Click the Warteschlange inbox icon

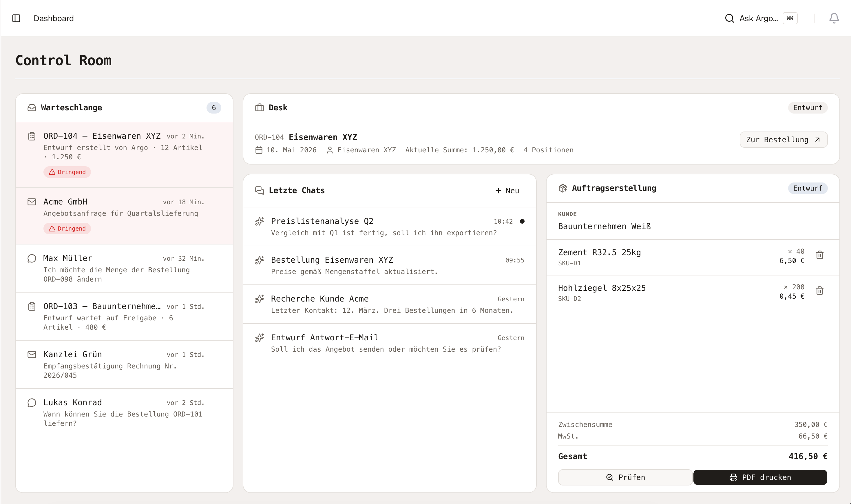pos(32,108)
